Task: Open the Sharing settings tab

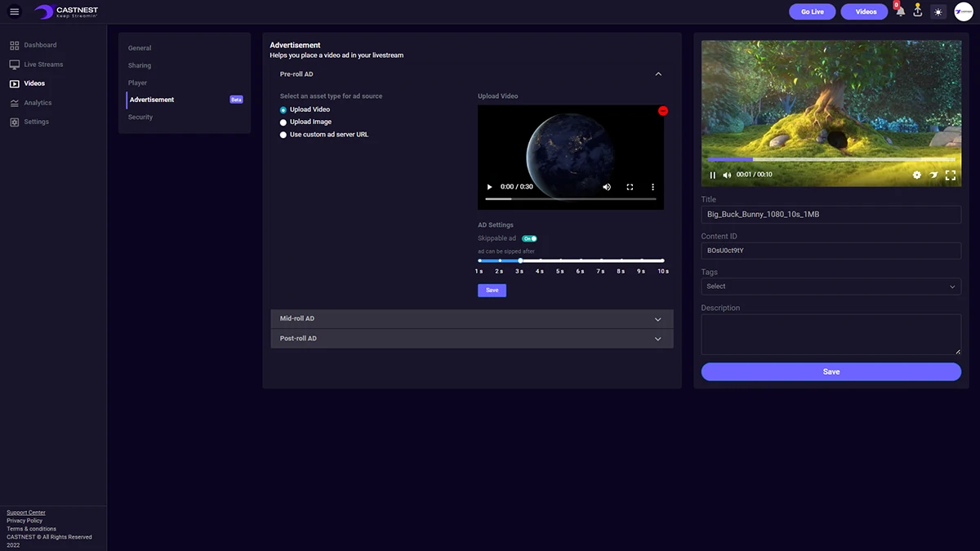Action: point(140,65)
